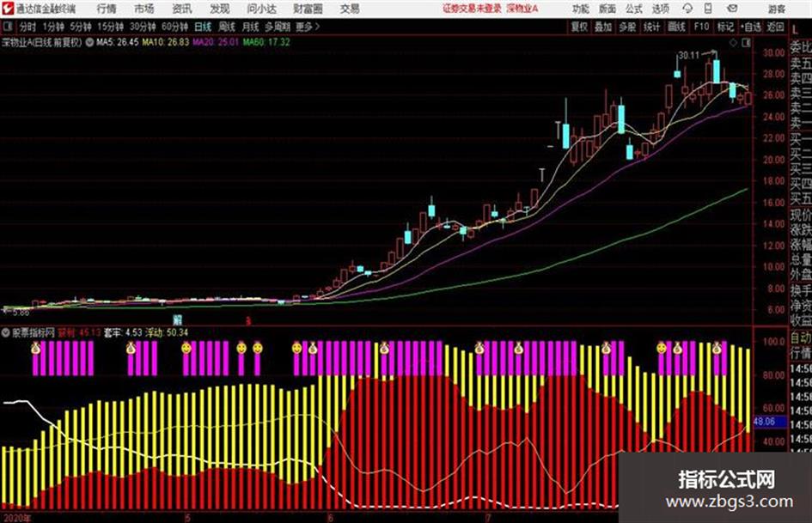
Task: Click the 套牢: 4.53 indicator value
Action: [123, 332]
